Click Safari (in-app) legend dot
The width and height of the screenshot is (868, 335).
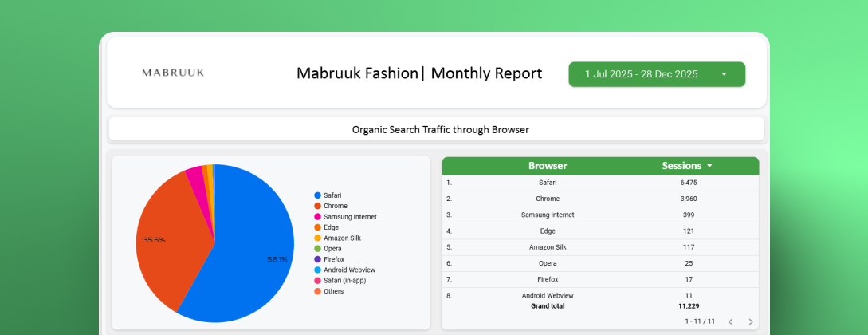317,281
